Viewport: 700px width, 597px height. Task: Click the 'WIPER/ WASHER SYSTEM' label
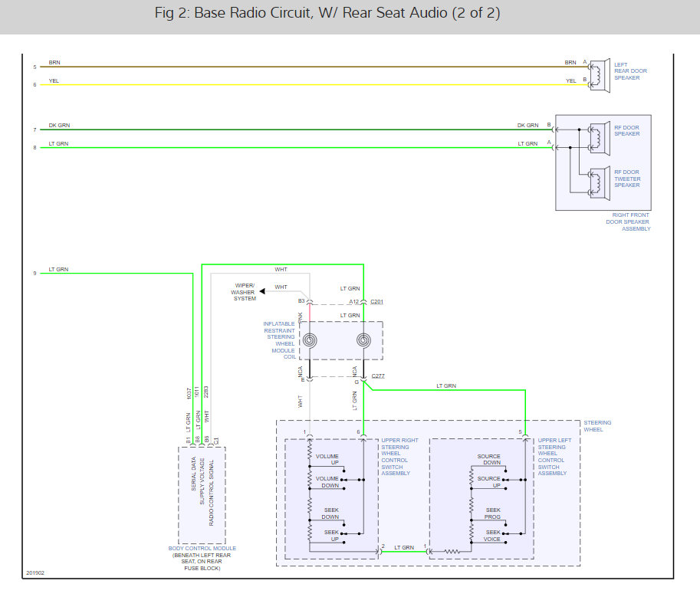(244, 292)
